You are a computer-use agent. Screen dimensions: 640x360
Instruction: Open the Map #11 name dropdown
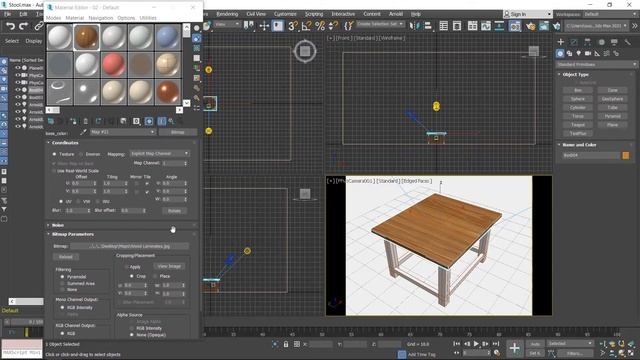pos(123,132)
